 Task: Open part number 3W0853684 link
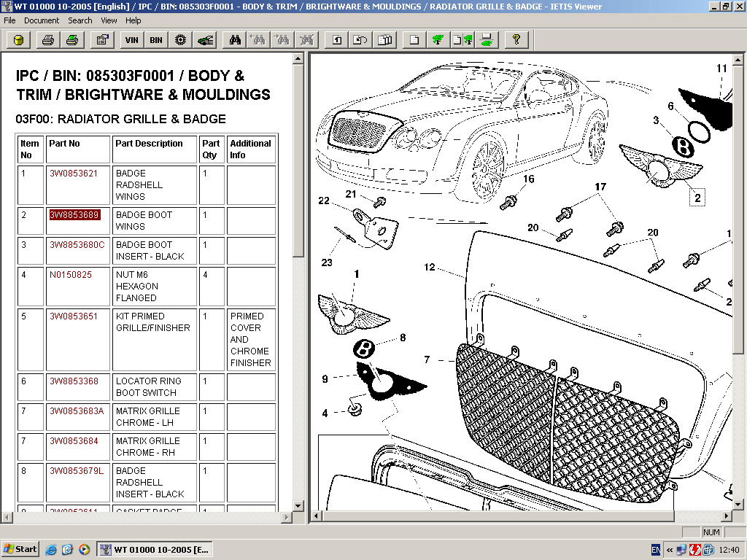[x=74, y=441]
